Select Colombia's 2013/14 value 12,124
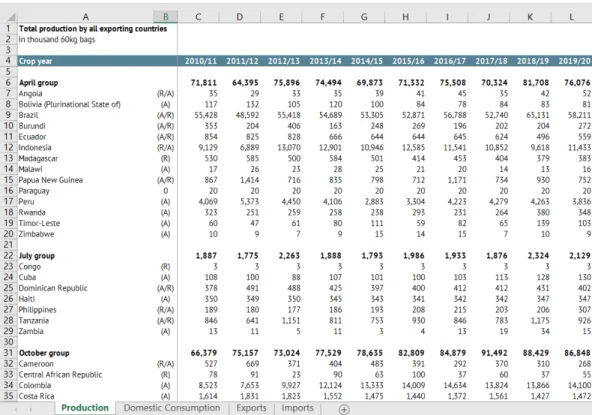 pos(322,386)
